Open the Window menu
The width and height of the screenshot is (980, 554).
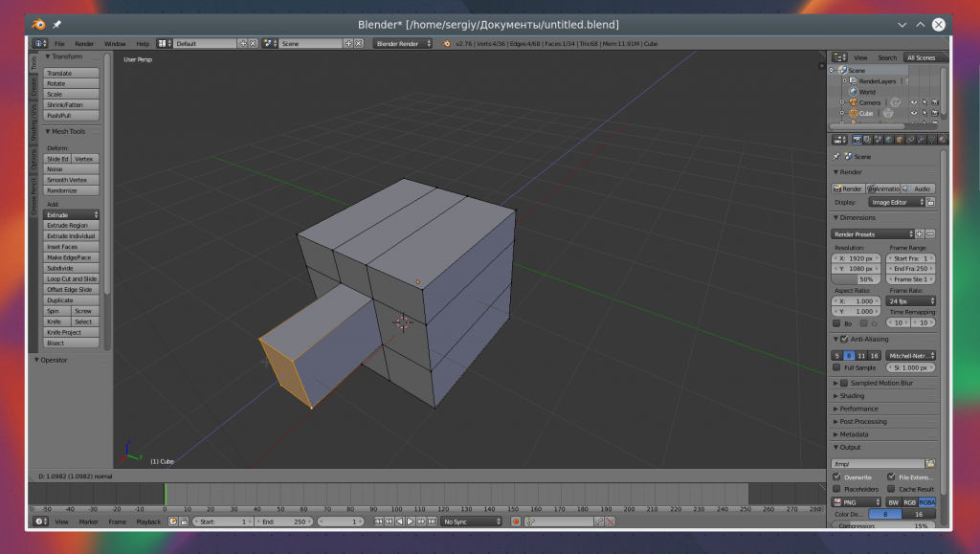(x=114, y=43)
